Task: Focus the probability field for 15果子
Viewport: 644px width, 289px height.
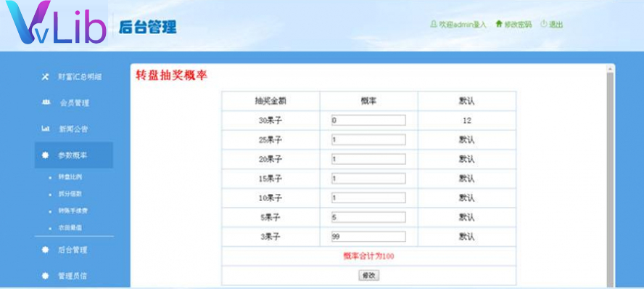Action: [368, 179]
